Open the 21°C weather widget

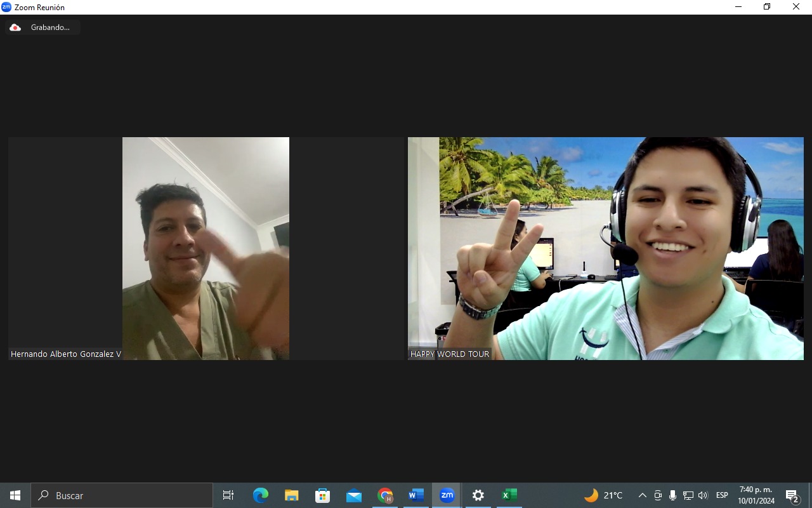pyautogui.click(x=603, y=495)
